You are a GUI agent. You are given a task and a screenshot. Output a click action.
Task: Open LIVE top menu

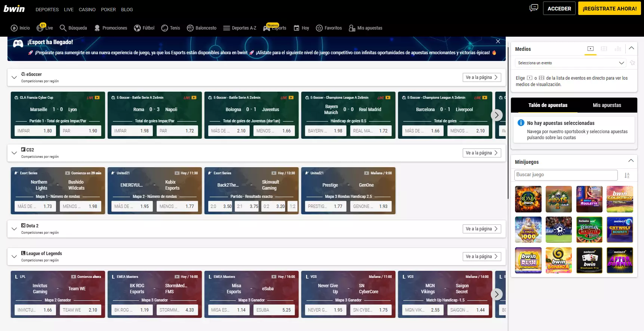(x=69, y=9)
